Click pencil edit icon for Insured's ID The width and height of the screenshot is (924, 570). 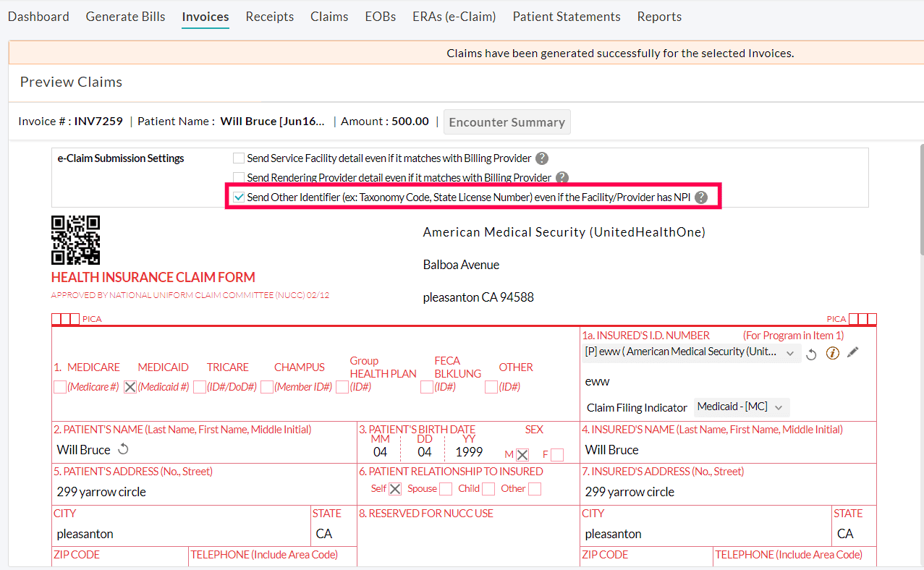pyautogui.click(x=853, y=352)
